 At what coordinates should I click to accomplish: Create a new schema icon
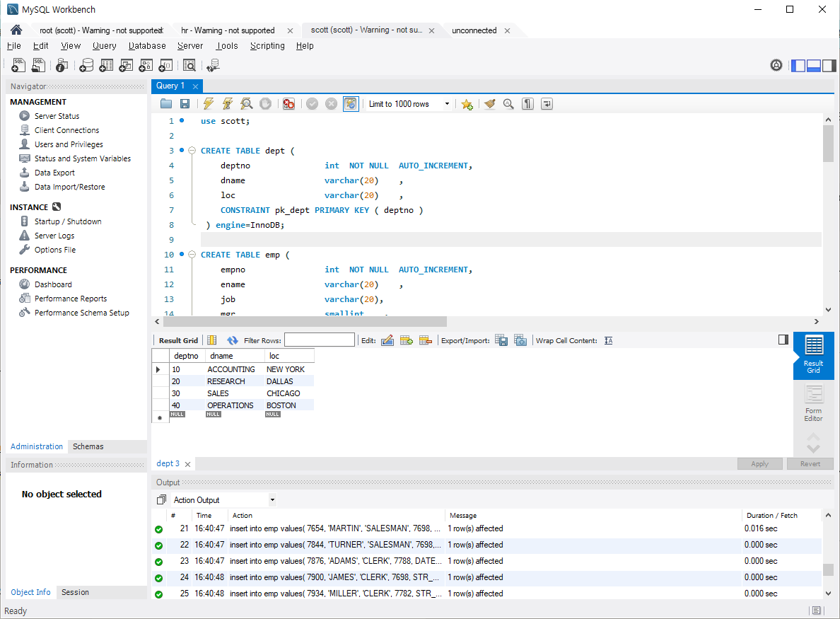point(86,65)
